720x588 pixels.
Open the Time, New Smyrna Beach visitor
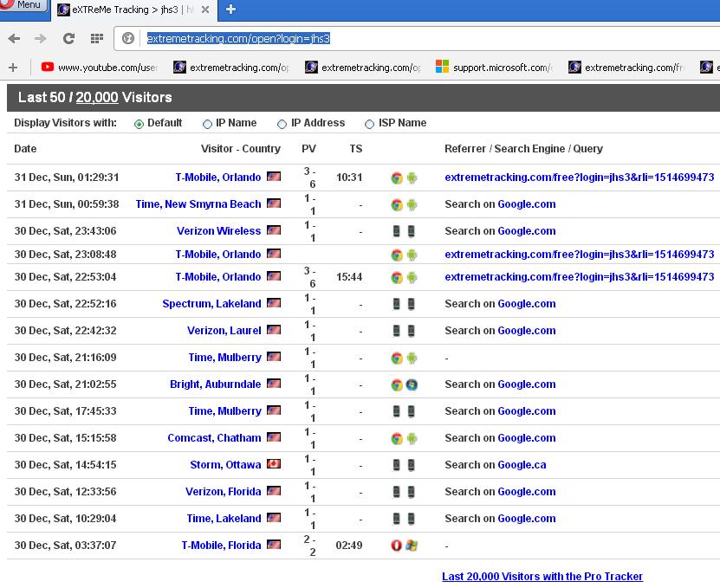198,204
